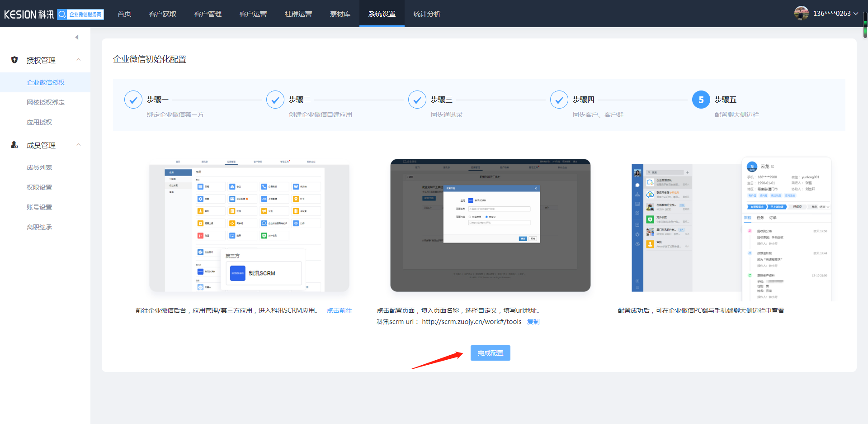The width and height of the screenshot is (868, 424).
Task: Collapse the 成员管理 section chevron
Action: coord(79,145)
